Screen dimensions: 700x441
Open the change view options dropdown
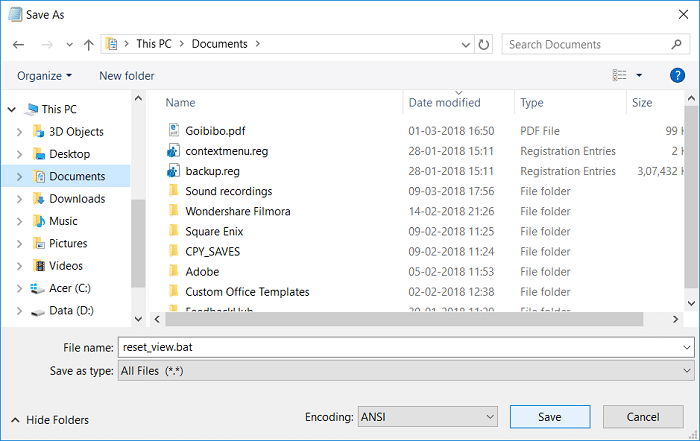pos(639,76)
